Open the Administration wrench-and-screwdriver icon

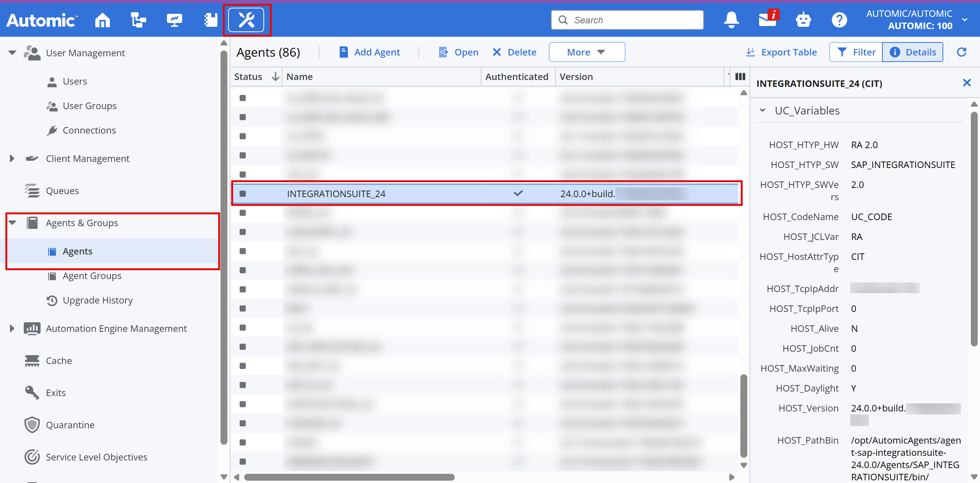point(246,20)
